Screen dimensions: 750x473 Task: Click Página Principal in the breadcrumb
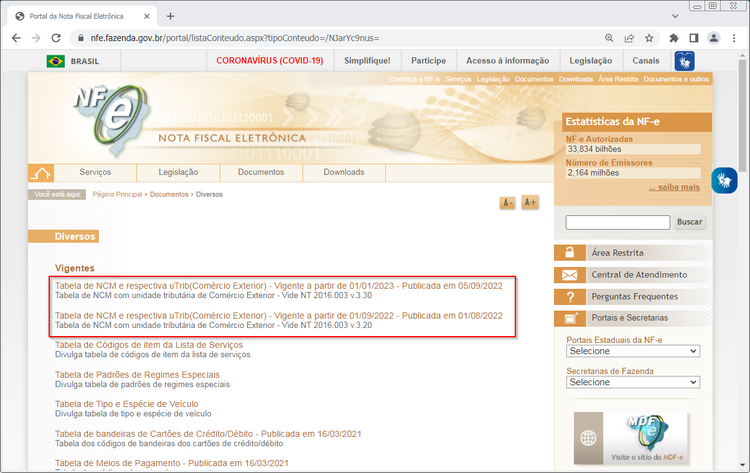pos(117,194)
